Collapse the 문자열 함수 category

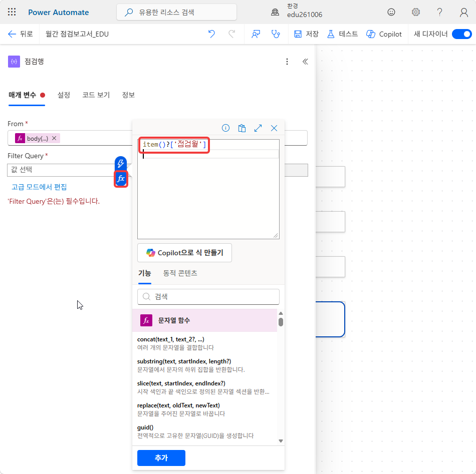204,320
